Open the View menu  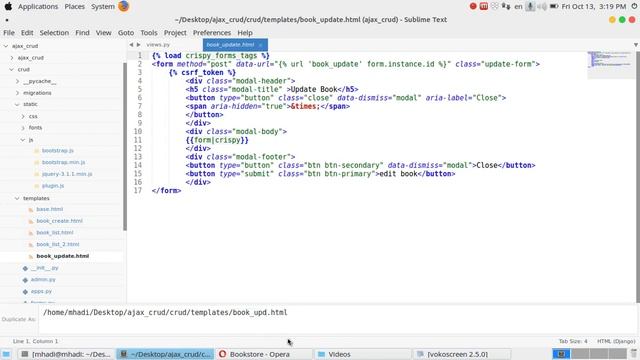[103, 33]
